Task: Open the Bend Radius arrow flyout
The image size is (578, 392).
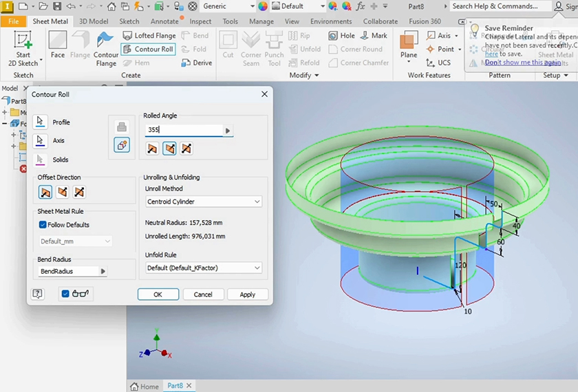Action: click(103, 272)
